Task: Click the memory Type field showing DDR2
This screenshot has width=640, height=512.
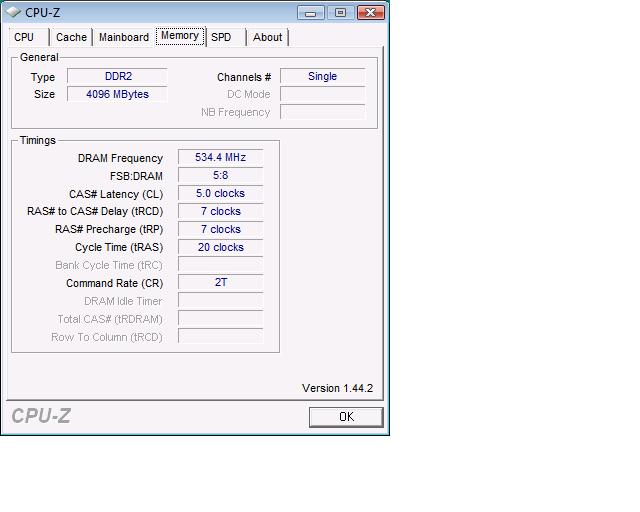Action: point(118,76)
